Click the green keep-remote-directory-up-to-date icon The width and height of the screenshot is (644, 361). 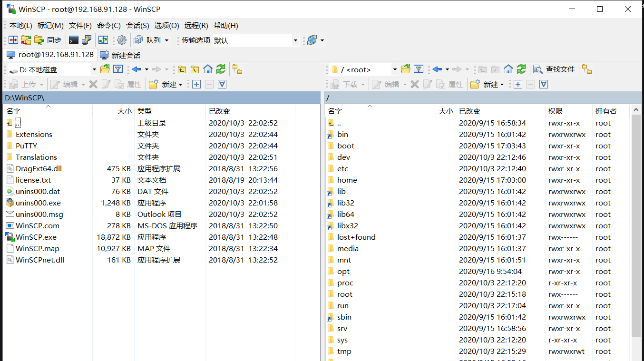tap(103, 40)
